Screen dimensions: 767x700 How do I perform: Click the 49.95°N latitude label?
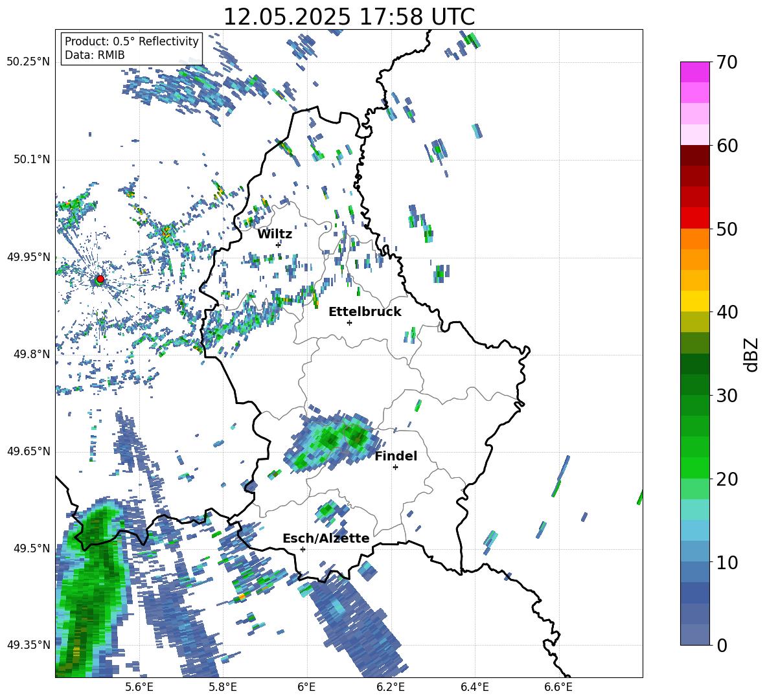click(x=29, y=257)
